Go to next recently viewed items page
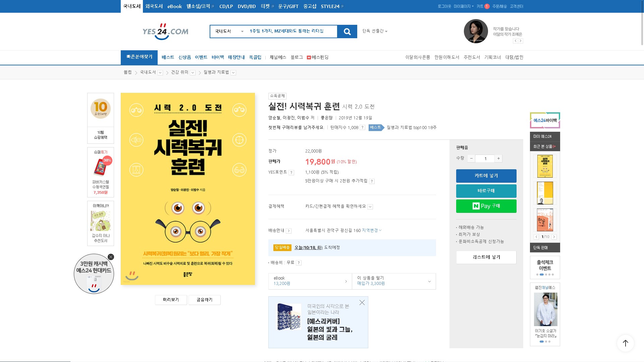The height and width of the screenshot is (362, 644). click(554, 237)
